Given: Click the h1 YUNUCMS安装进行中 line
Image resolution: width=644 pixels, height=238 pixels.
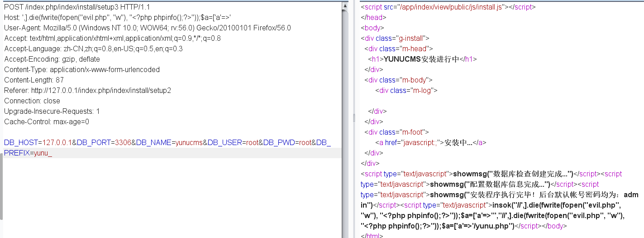Looking at the screenshot, I should pyautogui.click(x=422, y=59).
